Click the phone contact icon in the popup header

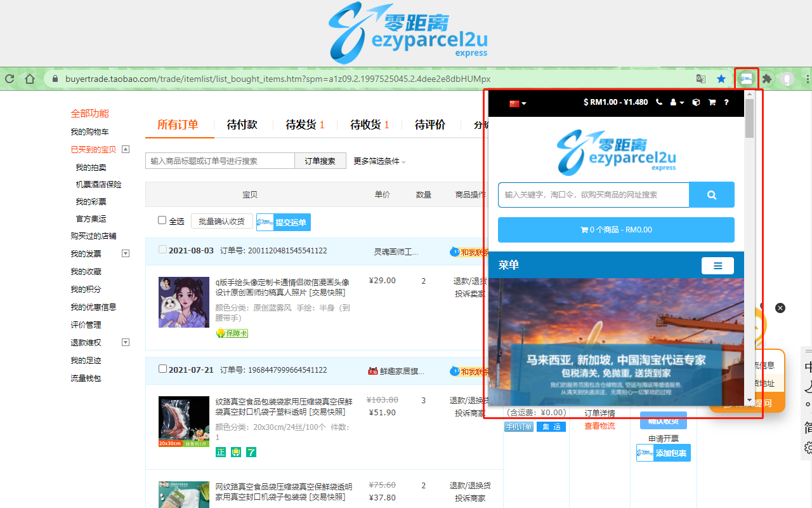[659, 102]
